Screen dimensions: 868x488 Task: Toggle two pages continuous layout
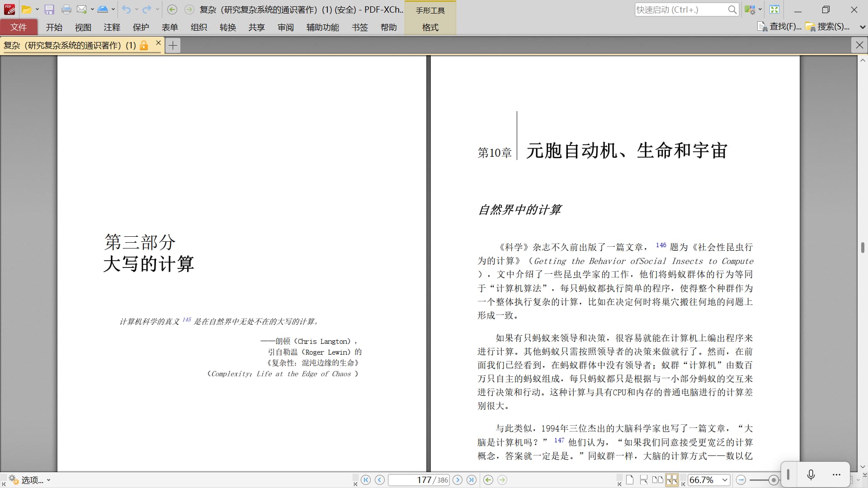pyautogui.click(x=672, y=480)
